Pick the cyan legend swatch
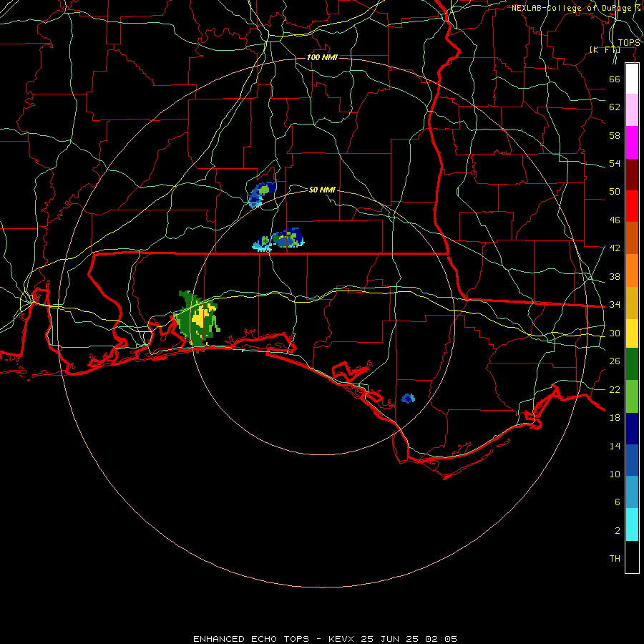 pyautogui.click(x=632, y=525)
